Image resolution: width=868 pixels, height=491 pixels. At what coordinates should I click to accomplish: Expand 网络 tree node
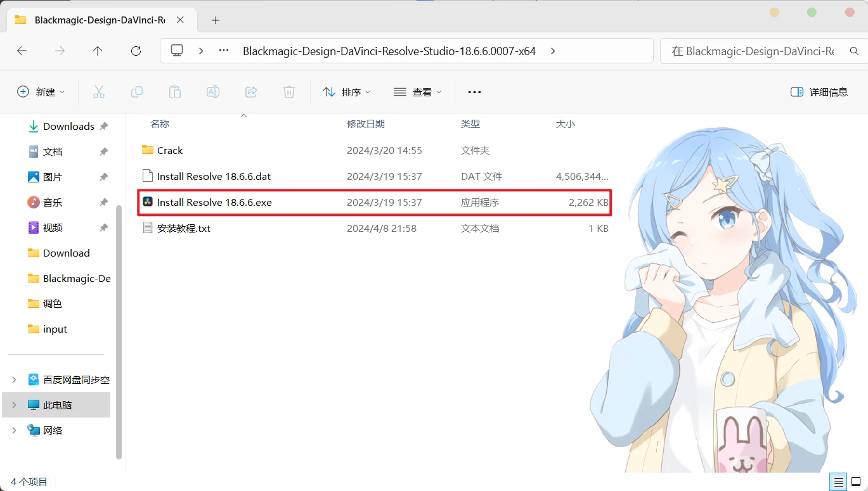[14, 430]
